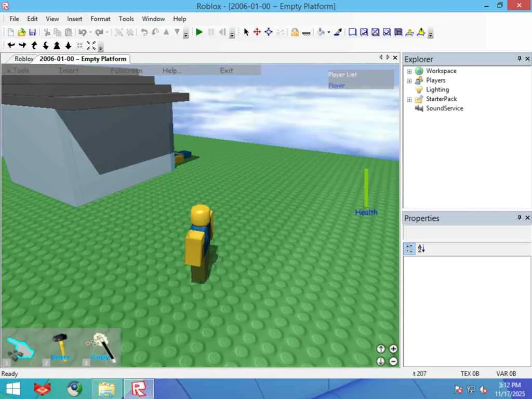
Task: Open the Format menu
Action: pyautogui.click(x=100, y=19)
